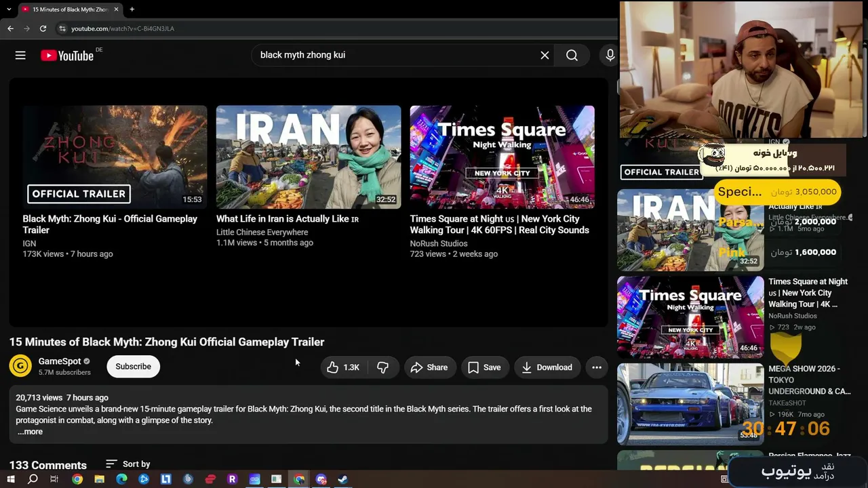Screen dimensions: 868x488
Task: Open 'What Life in Iran is Actually Like' title
Action: point(288,219)
